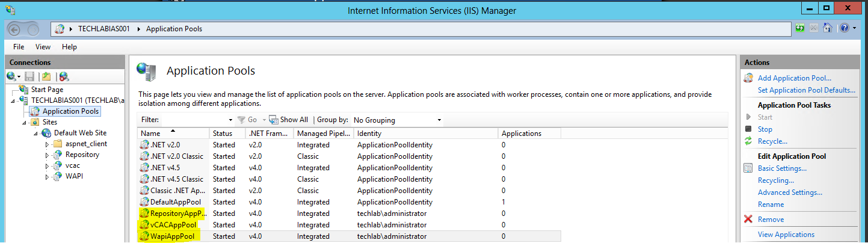Image resolution: width=868 pixels, height=243 pixels.
Task: Click the Show All filter button
Action: click(288, 120)
